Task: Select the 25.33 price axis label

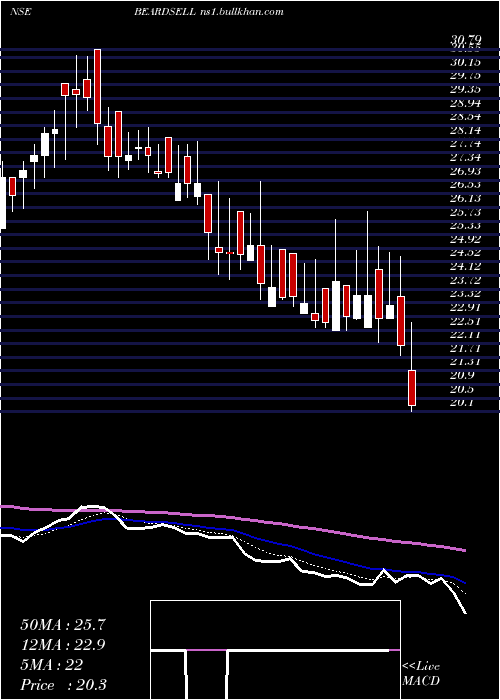Action: click(466, 226)
